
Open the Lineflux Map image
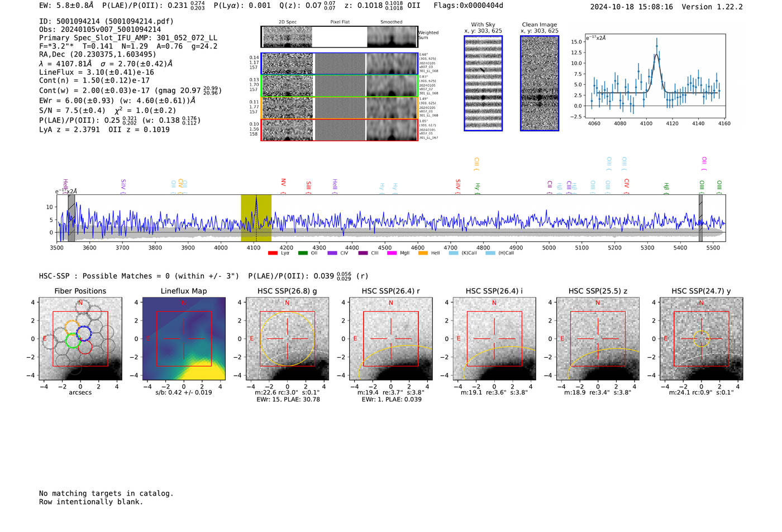[184, 338]
